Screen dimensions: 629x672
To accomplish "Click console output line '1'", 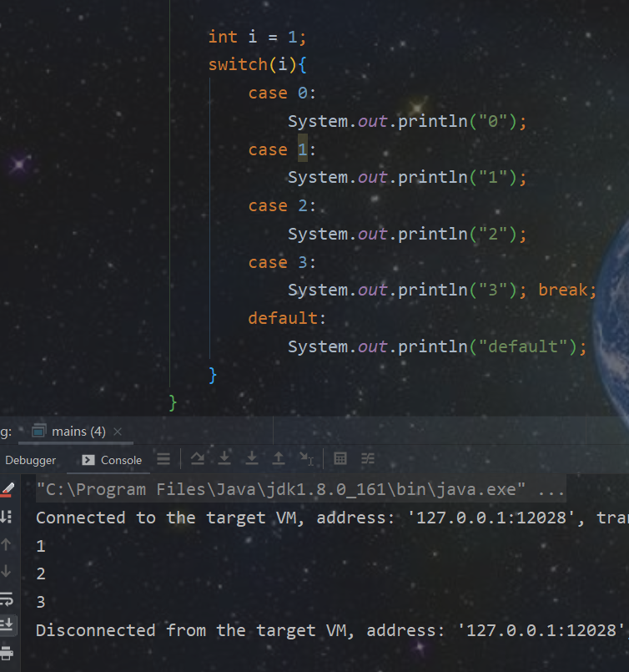I will [x=41, y=546].
